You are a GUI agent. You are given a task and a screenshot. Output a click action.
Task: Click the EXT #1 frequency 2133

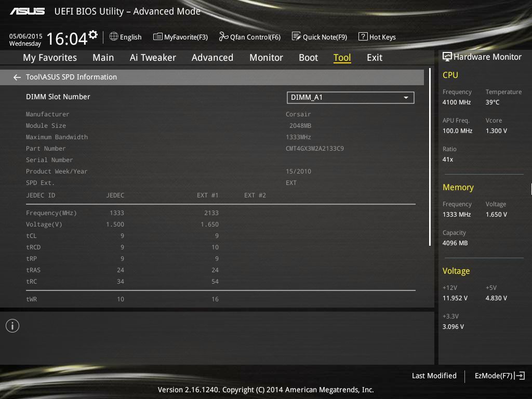(211, 213)
